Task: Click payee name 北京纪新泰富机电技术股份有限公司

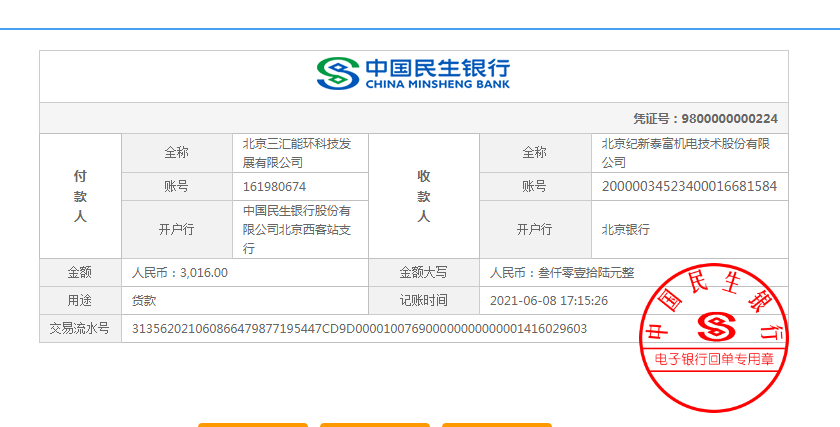Action: [686, 153]
